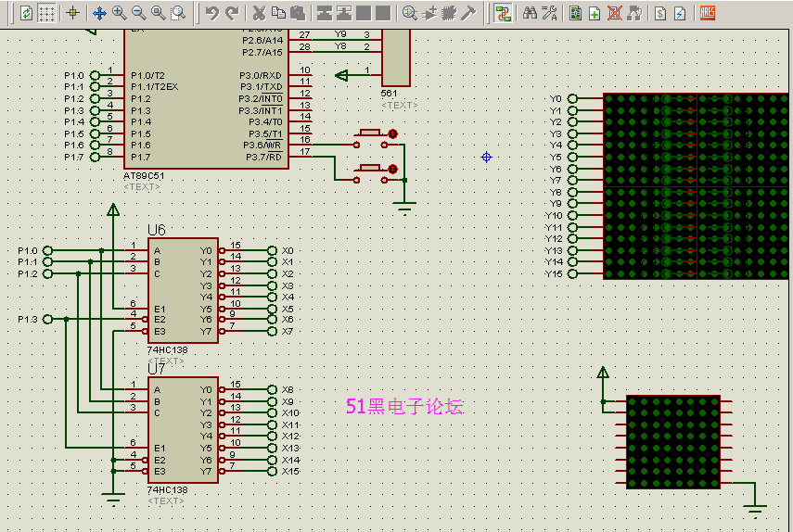Click the Zoom Out magnifier
This screenshot has height=532, width=793.
pos(138,13)
